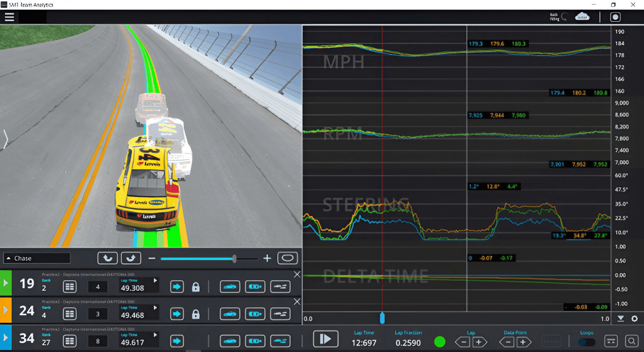
Task: Rotate camera view clockwise
Action: [x=131, y=258]
